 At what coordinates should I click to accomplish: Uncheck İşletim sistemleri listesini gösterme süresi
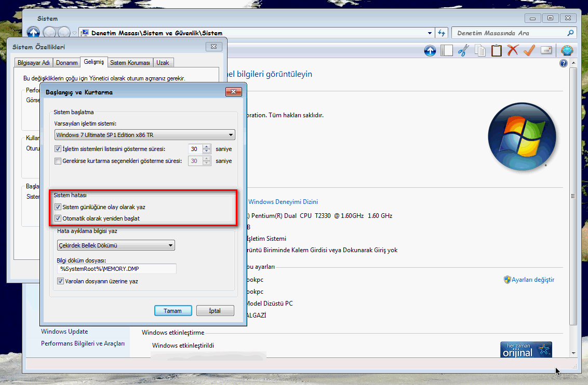tap(58, 149)
